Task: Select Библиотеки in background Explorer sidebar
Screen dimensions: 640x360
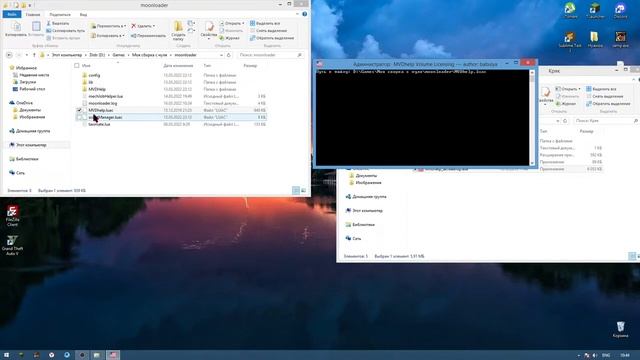Action: point(363,224)
